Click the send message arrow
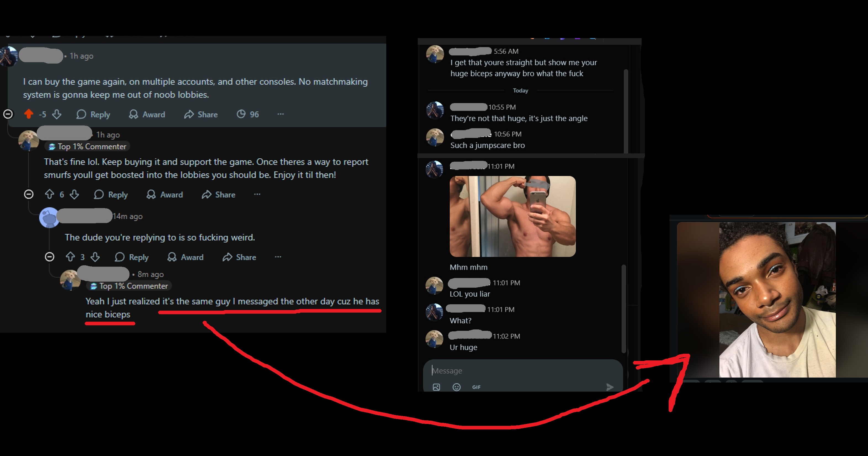The width and height of the screenshot is (868, 456). point(610,387)
